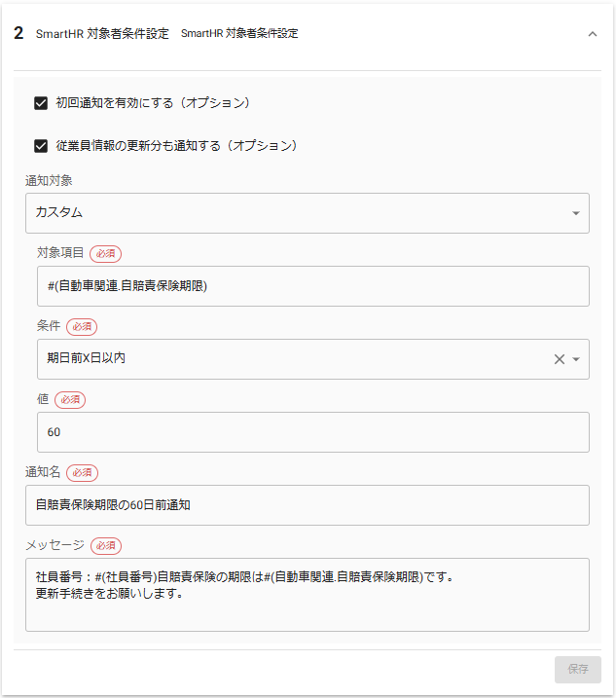Open the 通知対象 dropdown showing カスタム
Screen dimensions: 616x698
[308, 213]
